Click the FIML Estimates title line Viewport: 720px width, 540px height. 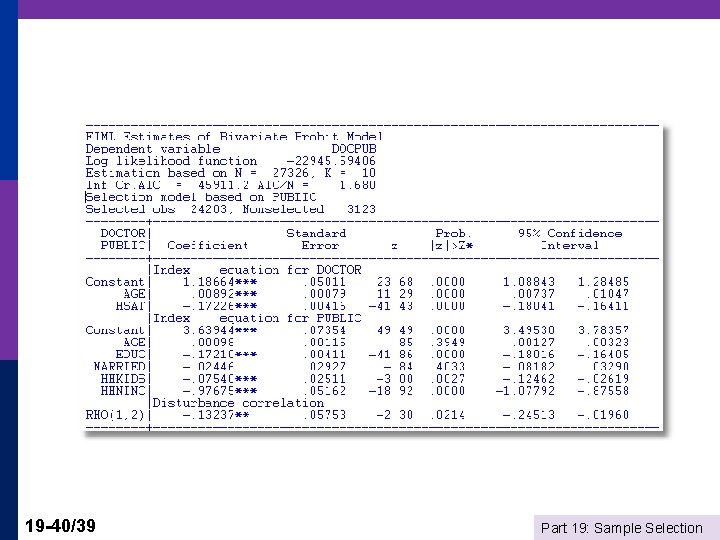pyautogui.click(x=234, y=136)
